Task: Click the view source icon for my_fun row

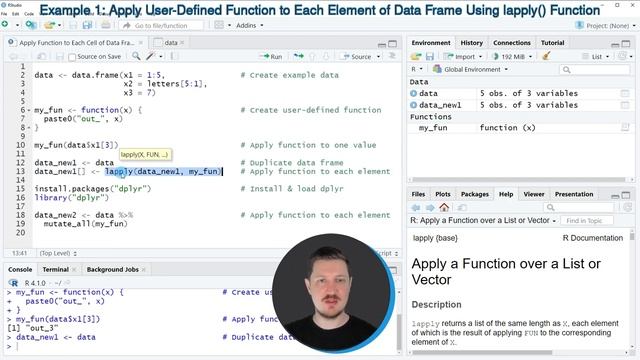Action: tap(625, 128)
